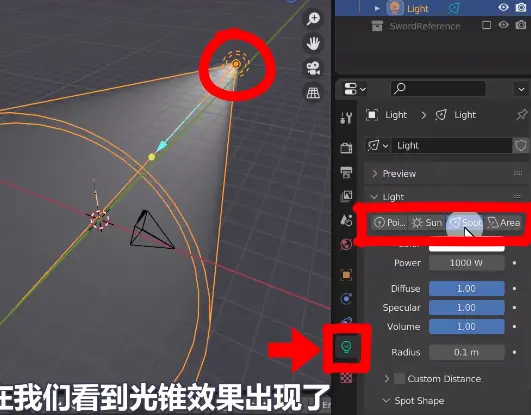Viewport: 531px width, 415px height.
Task: Switch perspective/orthographic with the grid gizmo
Action: click(313, 92)
